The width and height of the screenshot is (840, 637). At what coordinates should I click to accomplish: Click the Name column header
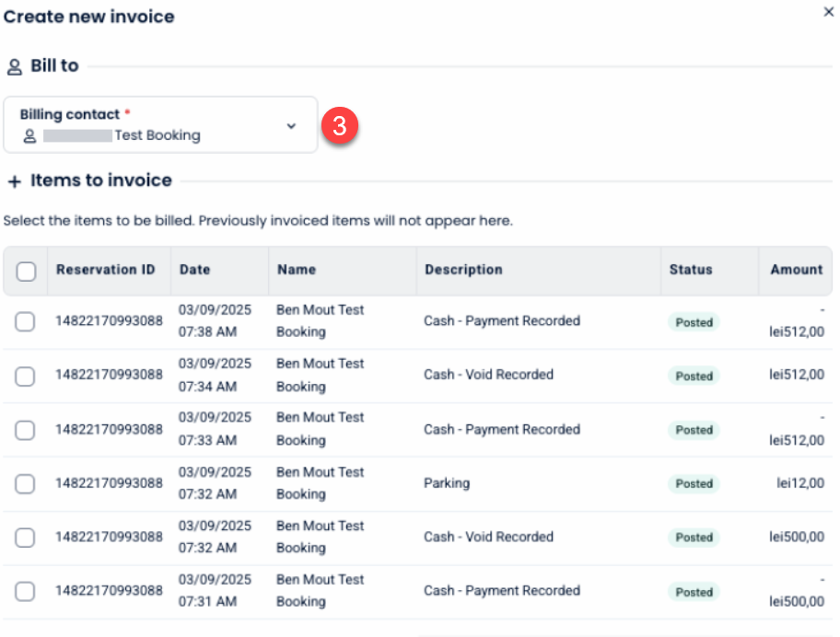pyautogui.click(x=296, y=270)
